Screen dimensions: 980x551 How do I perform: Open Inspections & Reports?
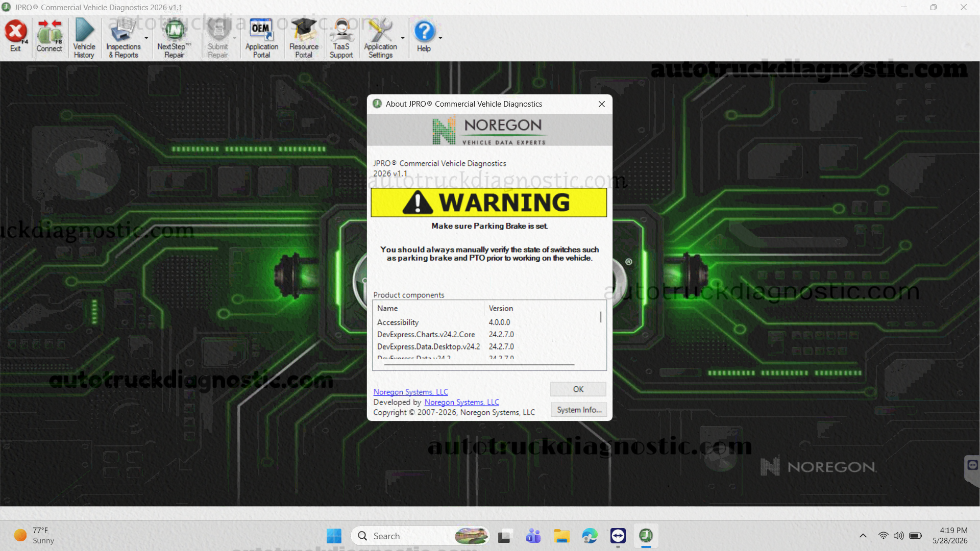click(123, 38)
